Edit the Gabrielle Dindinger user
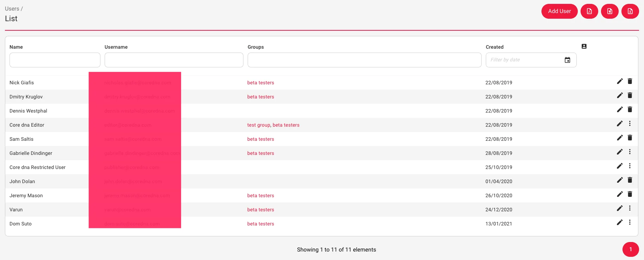 [x=620, y=152]
